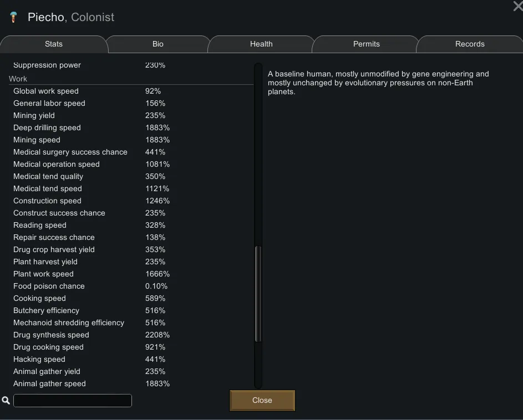Screen dimensions: 523x420
Task: Close the info window with the X
Action: click(x=517, y=6)
